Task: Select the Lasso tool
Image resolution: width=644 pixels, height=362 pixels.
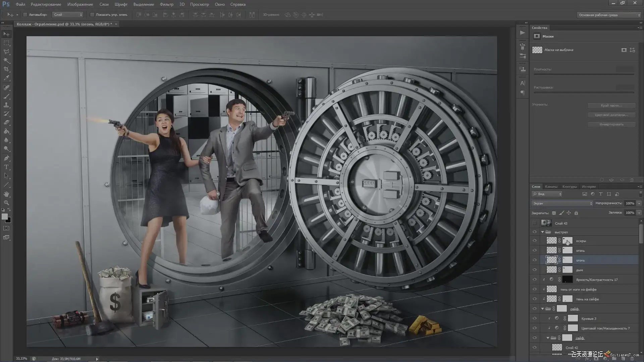Action: 6,52
